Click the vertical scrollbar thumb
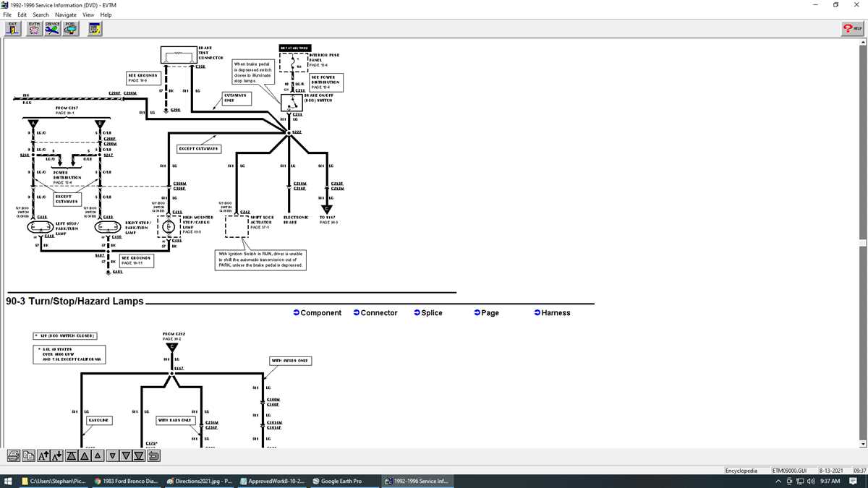 tap(864, 244)
